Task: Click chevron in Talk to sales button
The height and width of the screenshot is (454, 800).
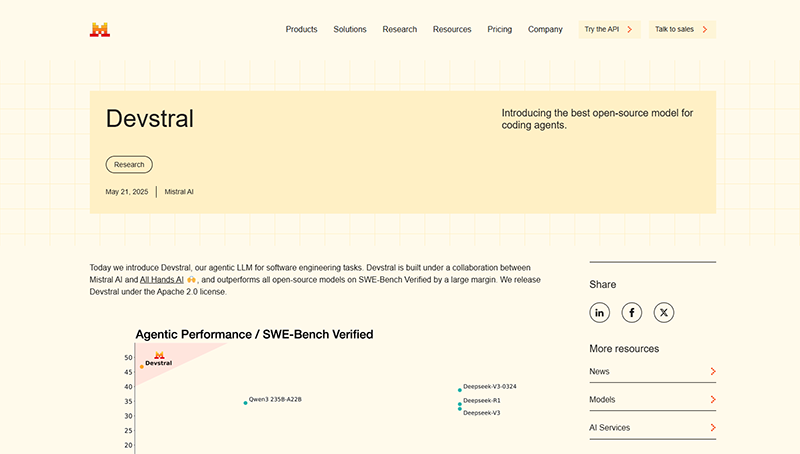Action: 705,30
